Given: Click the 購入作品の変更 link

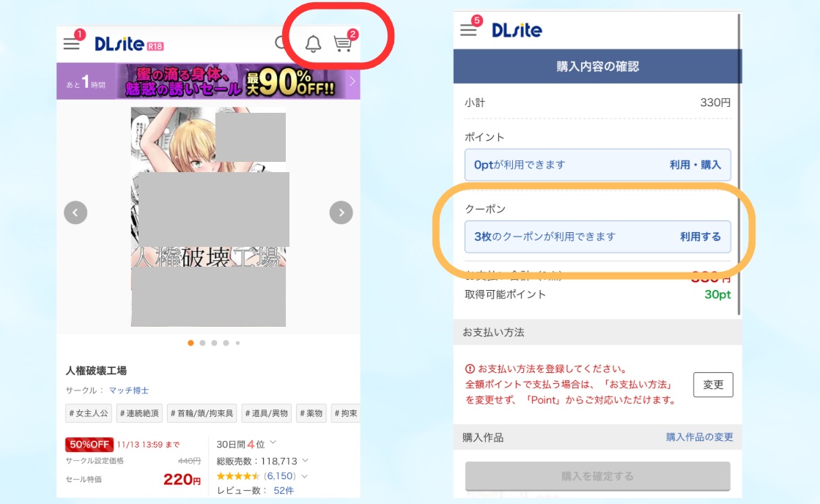Looking at the screenshot, I should [699, 437].
